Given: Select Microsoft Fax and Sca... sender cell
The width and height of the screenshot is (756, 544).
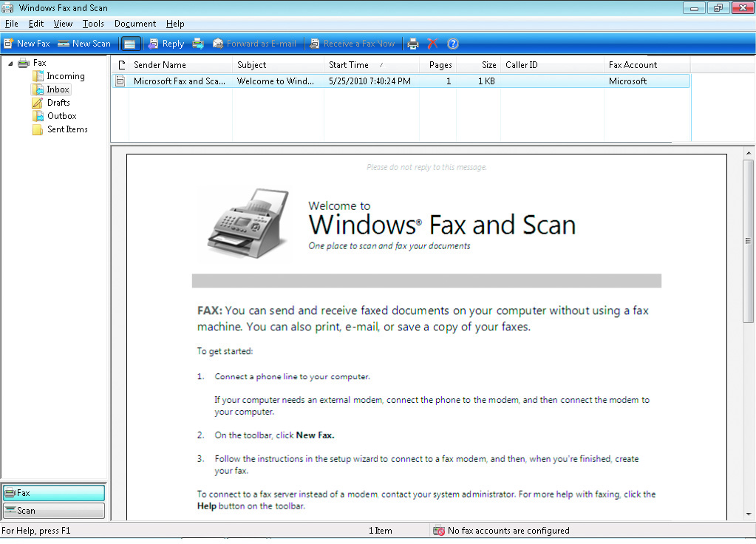Looking at the screenshot, I should coord(180,81).
